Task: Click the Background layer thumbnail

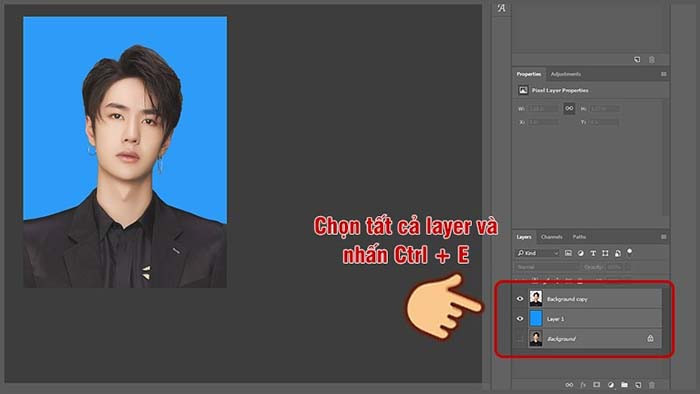Action: [x=536, y=339]
